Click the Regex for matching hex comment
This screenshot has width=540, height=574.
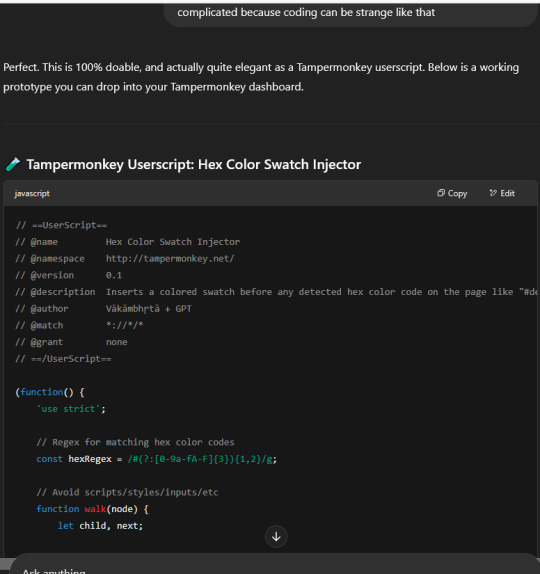(135, 442)
